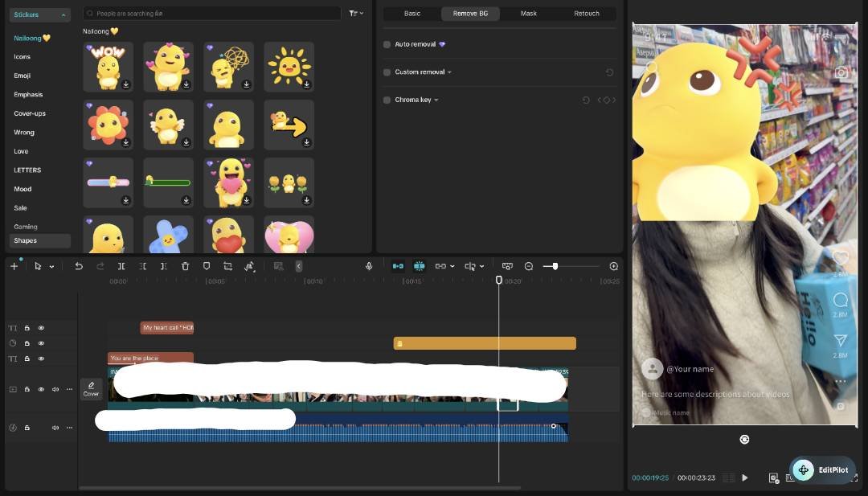The width and height of the screenshot is (868, 496).
Task: Select the split clip tool
Action: [121, 266]
